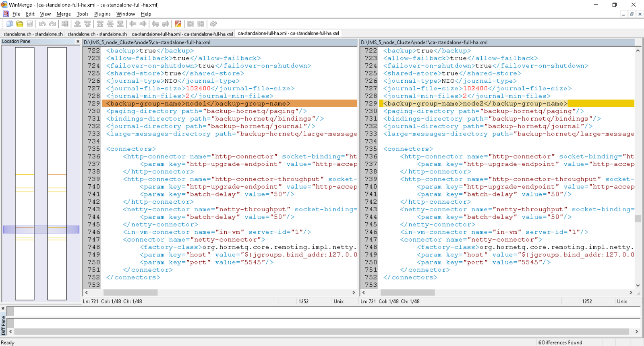Open the Plugins menu
Viewport: 644px width, 346px height.
point(102,14)
